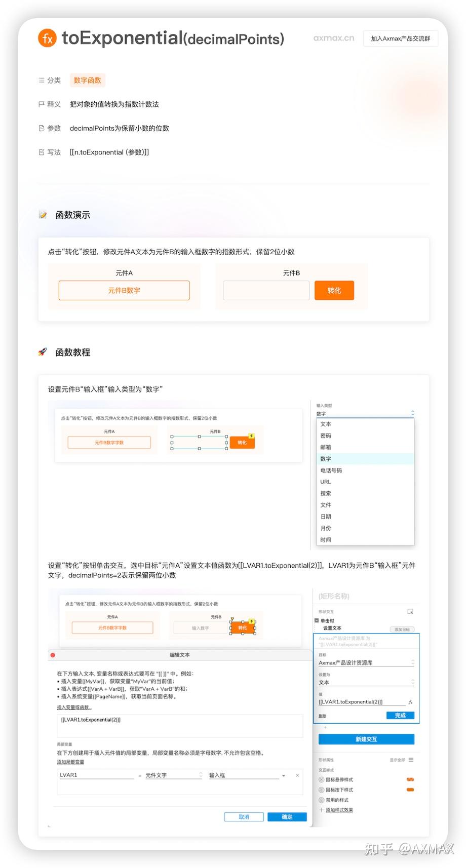This screenshot has height=868, width=466.
Task: Choose 文件 in the input type list
Action: coord(365,505)
